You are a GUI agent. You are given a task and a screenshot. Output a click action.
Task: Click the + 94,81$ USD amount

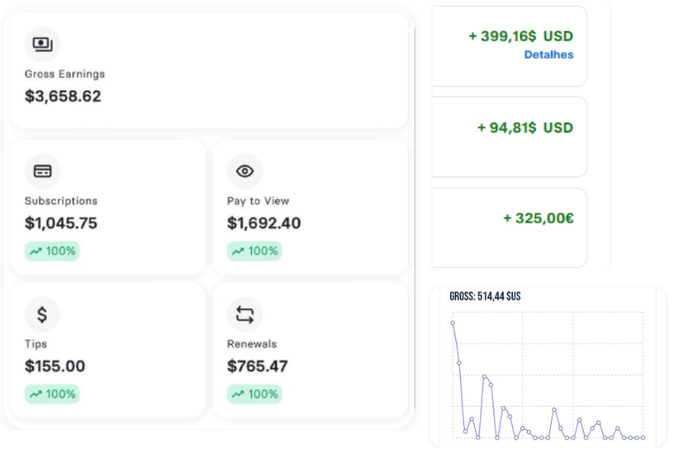525,128
